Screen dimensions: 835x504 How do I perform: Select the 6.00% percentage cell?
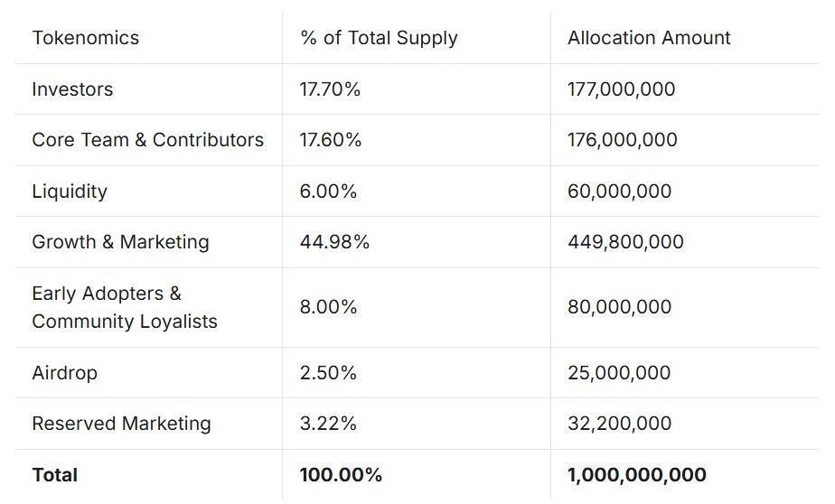328,191
